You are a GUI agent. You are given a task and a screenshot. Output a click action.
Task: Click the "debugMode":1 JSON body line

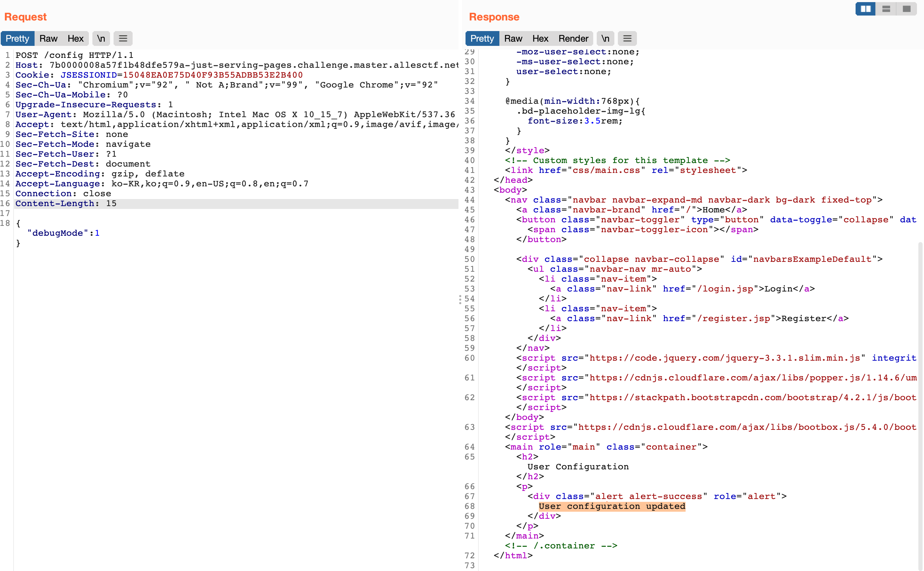[x=63, y=233]
